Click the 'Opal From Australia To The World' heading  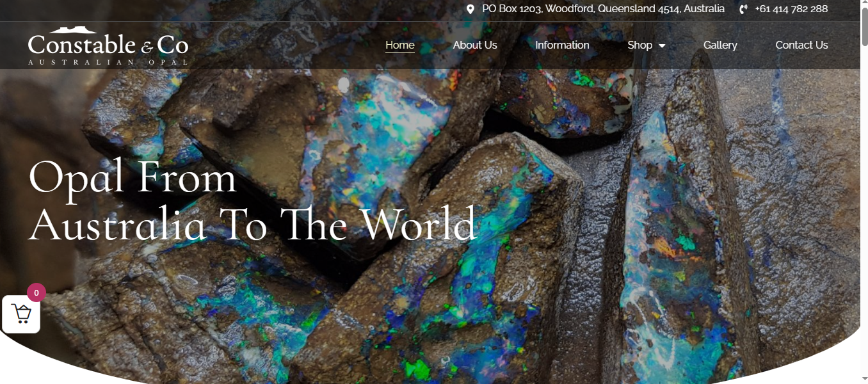(x=253, y=200)
